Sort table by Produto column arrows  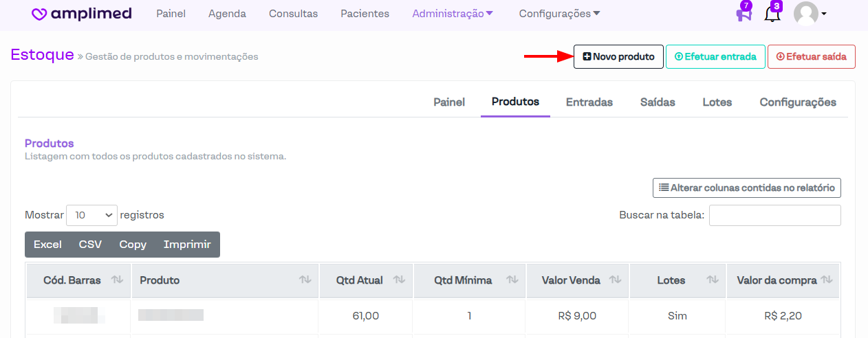(x=305, y=280)
